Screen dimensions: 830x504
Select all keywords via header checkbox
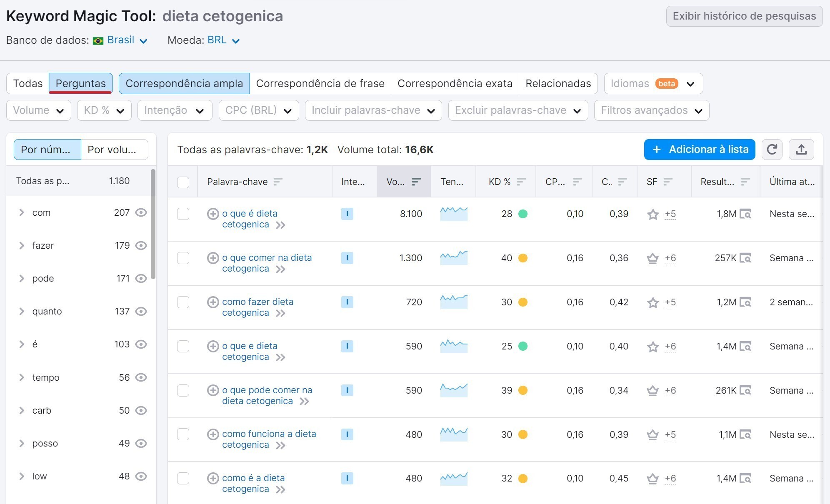(x=182, y=182)
